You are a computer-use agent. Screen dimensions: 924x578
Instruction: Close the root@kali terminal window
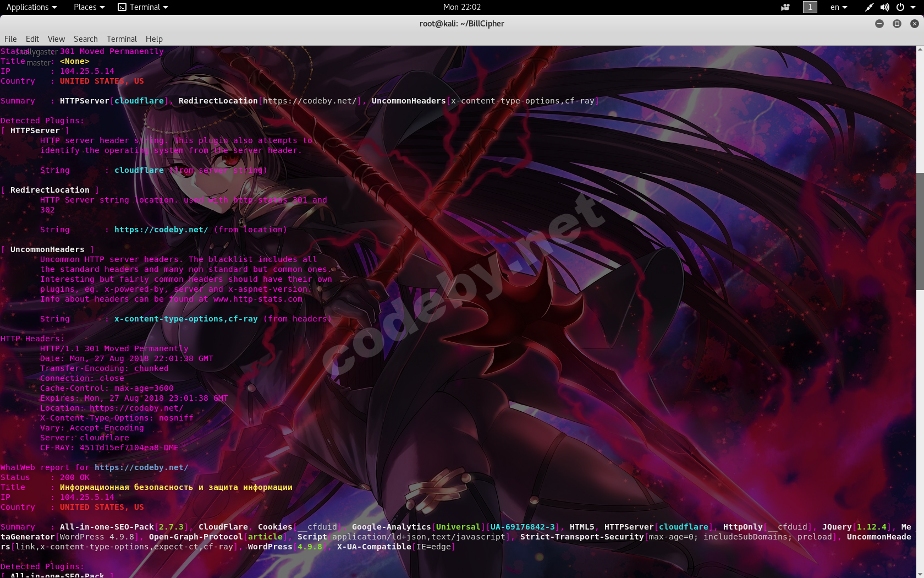pos(915,24)
